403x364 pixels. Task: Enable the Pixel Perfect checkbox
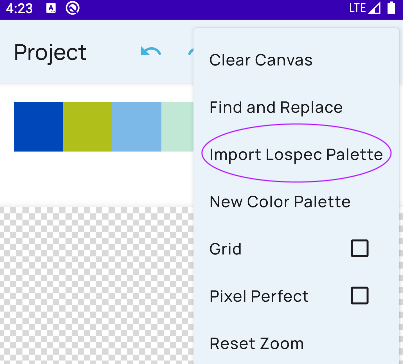pos(360,296)
